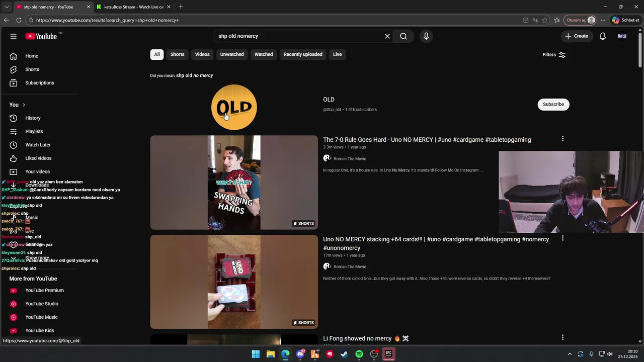Open Edge settings and more menu
This screenshot has width=644, height=362.
(603, 20)
